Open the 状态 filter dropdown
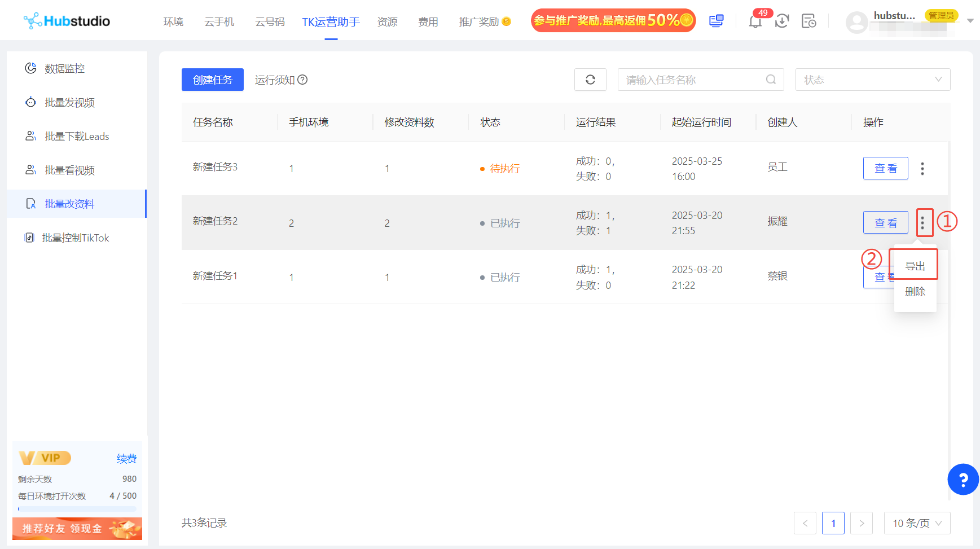 click(873, 80)
